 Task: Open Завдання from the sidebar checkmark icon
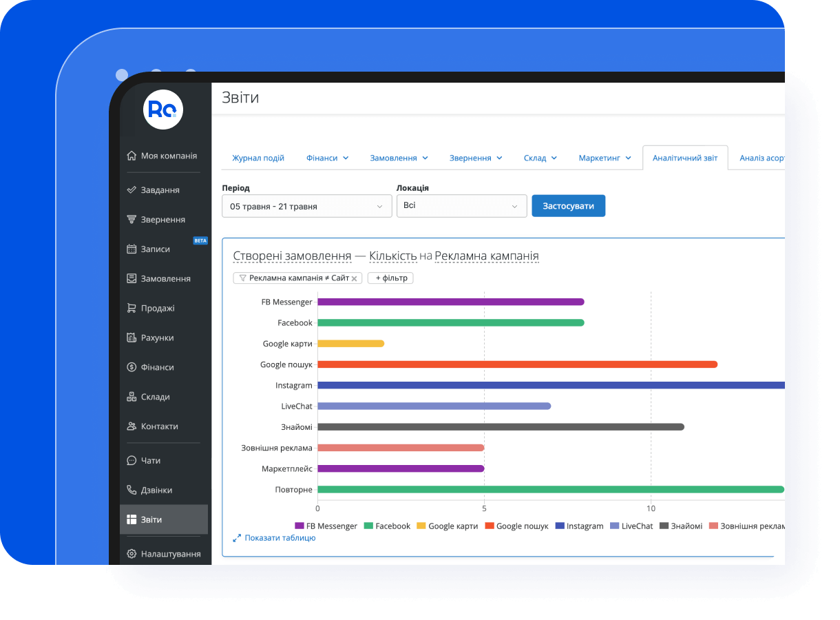[x=132, y=190]
